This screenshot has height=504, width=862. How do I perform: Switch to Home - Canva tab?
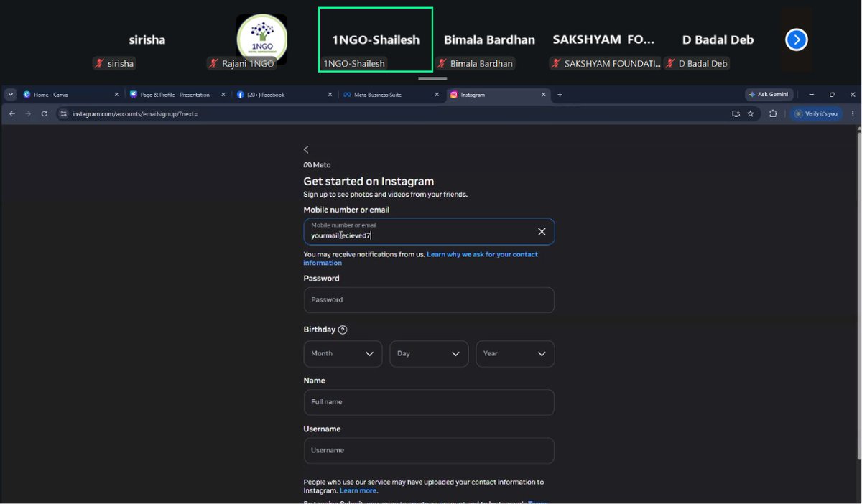tap(70, 94)
